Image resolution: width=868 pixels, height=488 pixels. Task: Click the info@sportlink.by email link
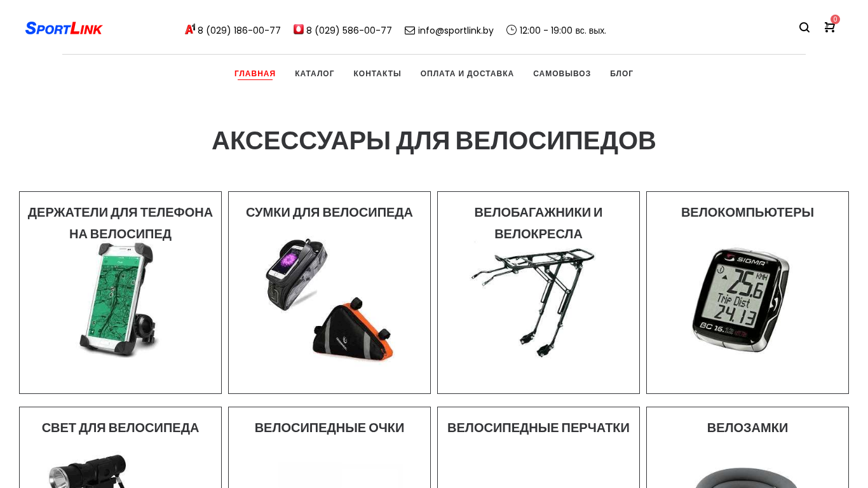pos(456,30)
